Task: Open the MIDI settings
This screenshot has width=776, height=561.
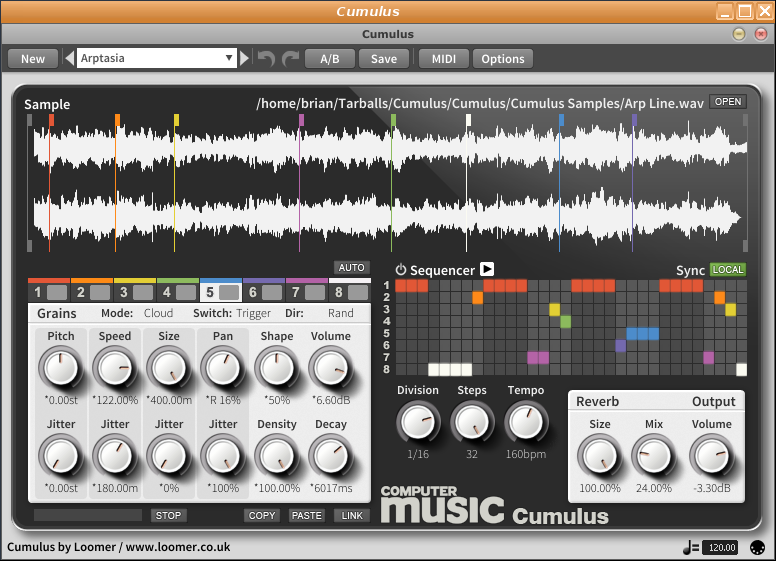Action: coord(443,59)
